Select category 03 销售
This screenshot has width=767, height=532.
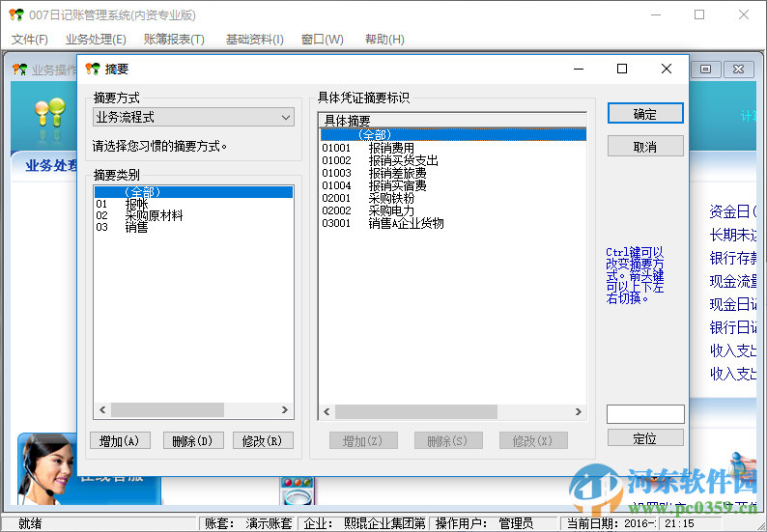point(193,227)
